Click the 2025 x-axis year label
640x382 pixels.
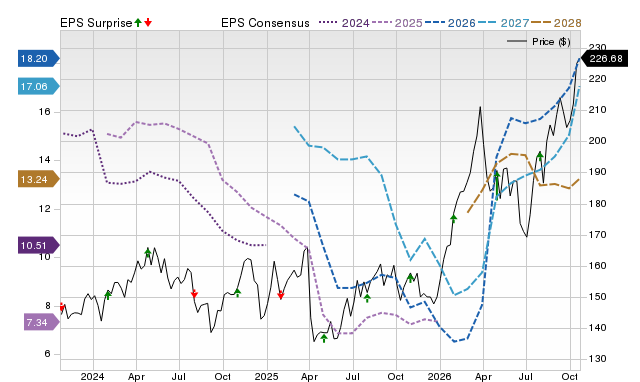coord(266,376)
